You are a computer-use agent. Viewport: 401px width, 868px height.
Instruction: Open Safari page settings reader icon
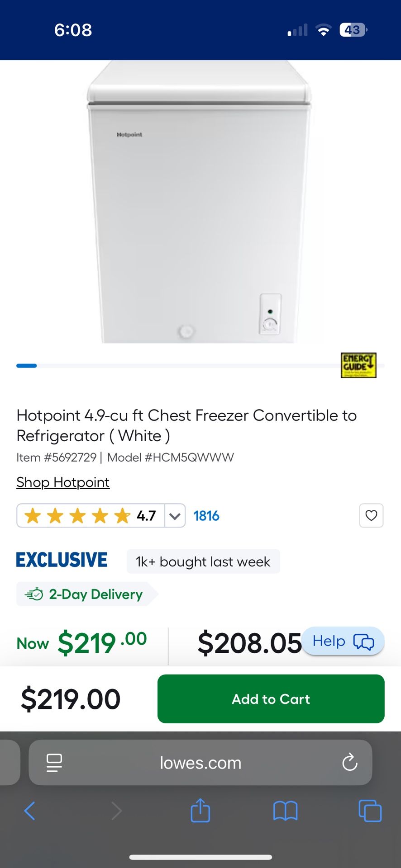[54, 763]
